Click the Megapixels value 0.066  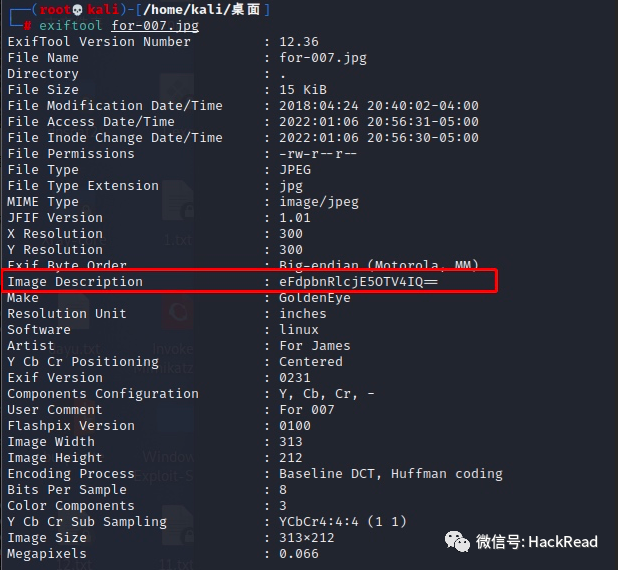pyautogui.click(x=299, y=554)
